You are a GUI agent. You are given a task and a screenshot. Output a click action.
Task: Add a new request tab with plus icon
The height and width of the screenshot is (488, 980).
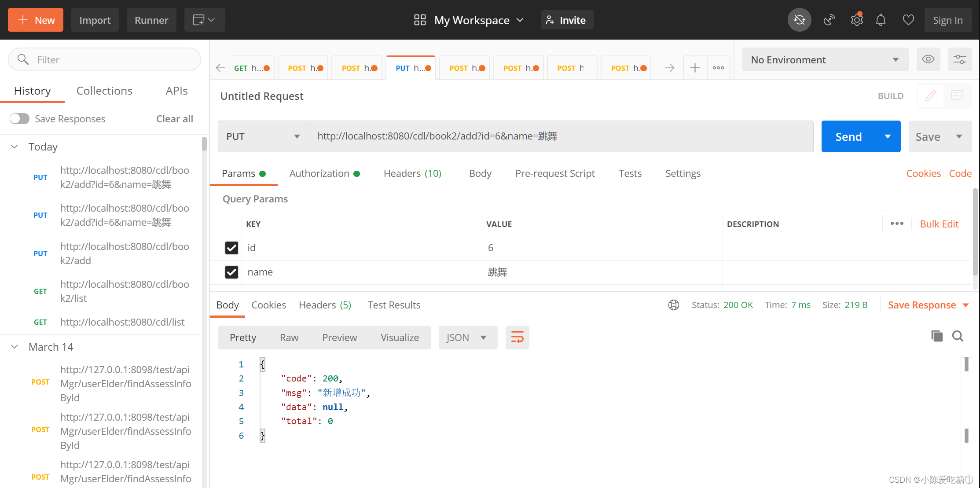[695, 68]
